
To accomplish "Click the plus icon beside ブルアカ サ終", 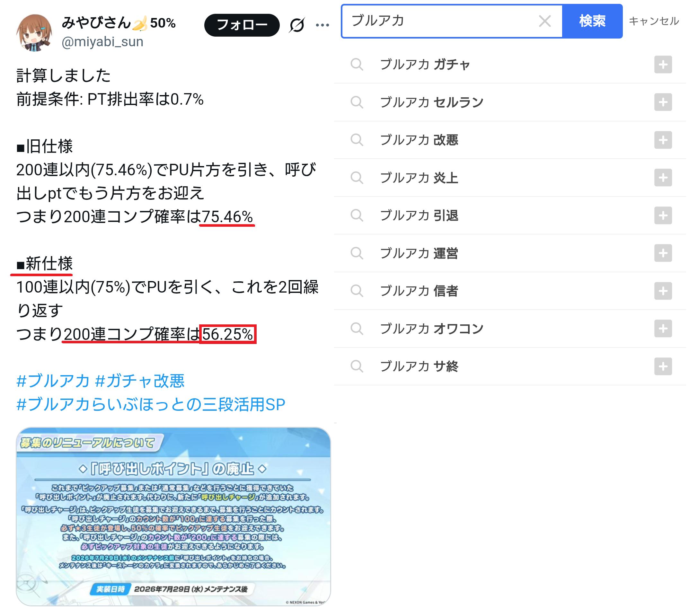I will click(x=663, y=366).
